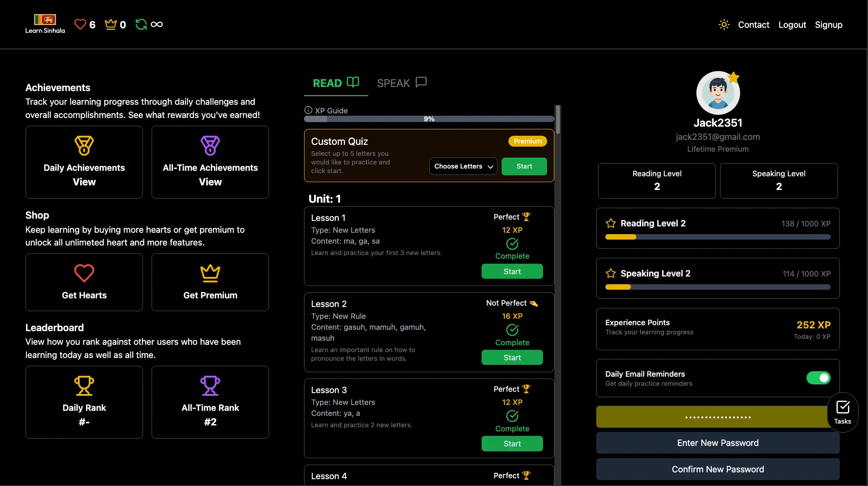This screenshot has height=486, width=868.
Task: Click the Enter New Password field
Action: coord(718,443)
